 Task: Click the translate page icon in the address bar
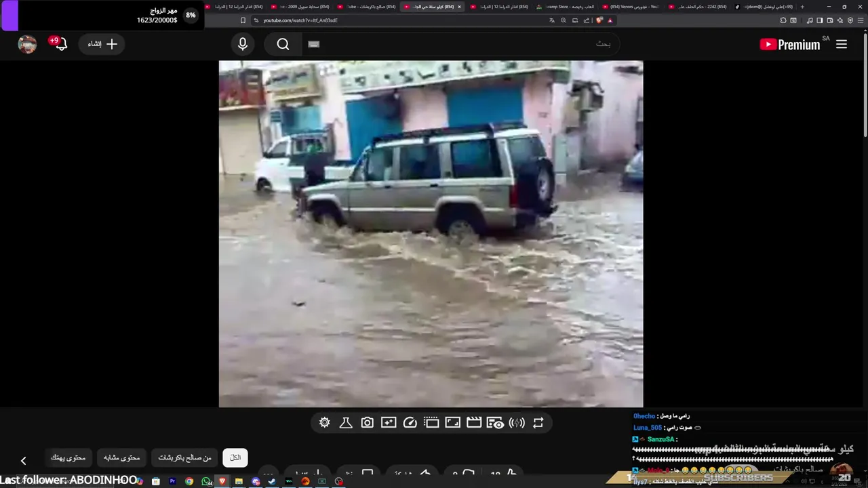pos(551,20)
